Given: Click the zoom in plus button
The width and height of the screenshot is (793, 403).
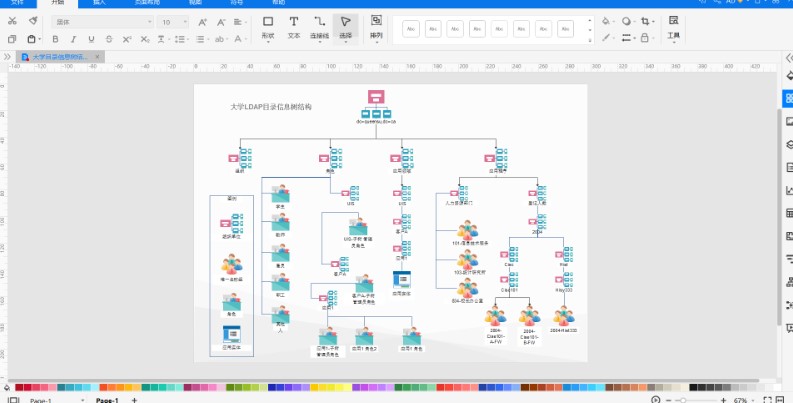Looking at the screenshot, I should tap(724, 400).
